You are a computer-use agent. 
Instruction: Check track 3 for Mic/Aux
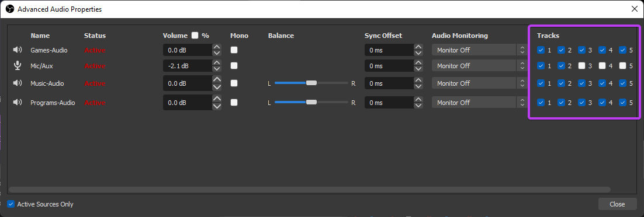coord(582,66)
